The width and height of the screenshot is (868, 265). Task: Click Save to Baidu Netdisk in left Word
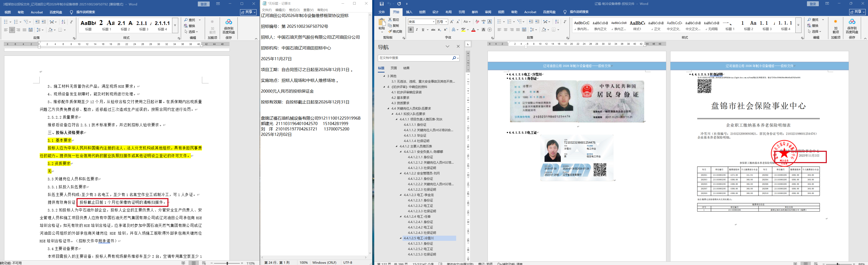pyautogui.click(x=229, y=26)
